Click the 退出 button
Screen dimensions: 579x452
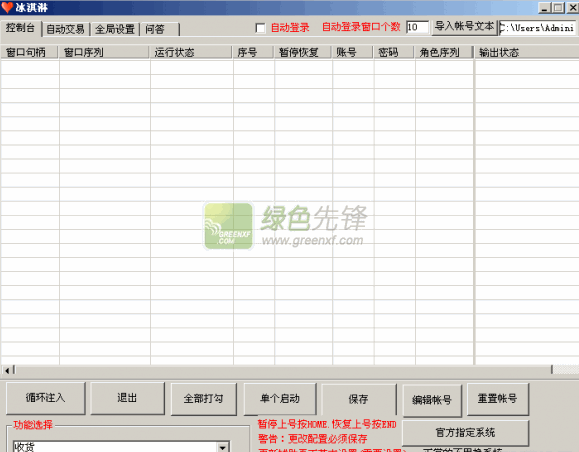(127, 398)
